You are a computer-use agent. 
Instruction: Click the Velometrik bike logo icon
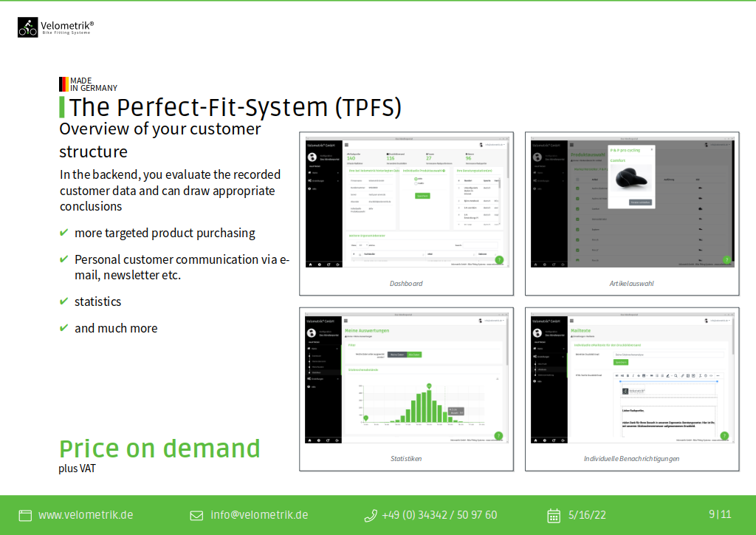[27, 28]
